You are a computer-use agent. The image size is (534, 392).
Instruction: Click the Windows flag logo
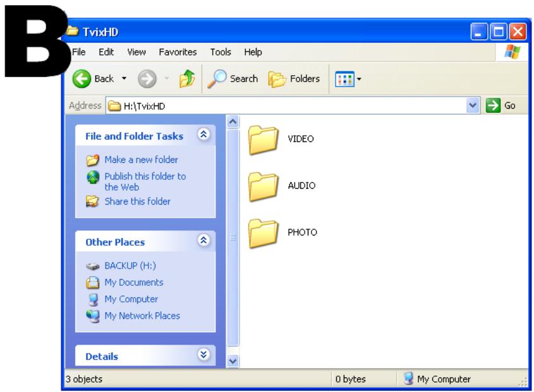tap(513, 52)
